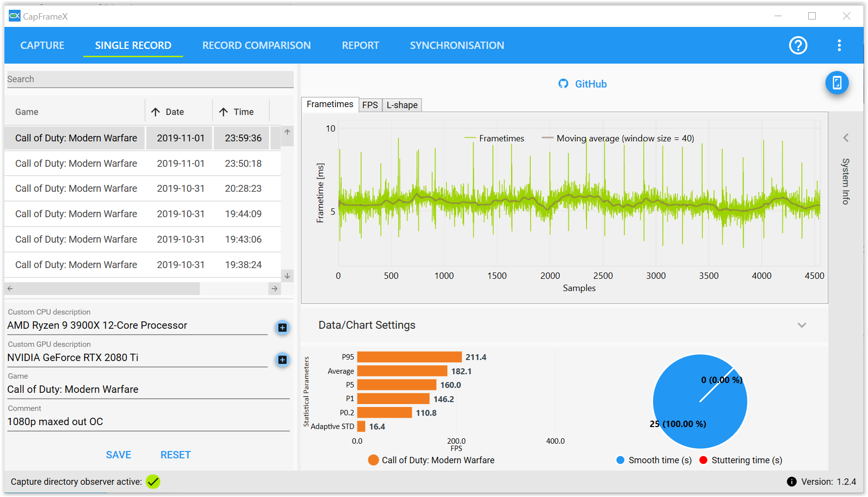Click the RESET button
The width and height of the screenshot is (868, 497).
[175, 455]
